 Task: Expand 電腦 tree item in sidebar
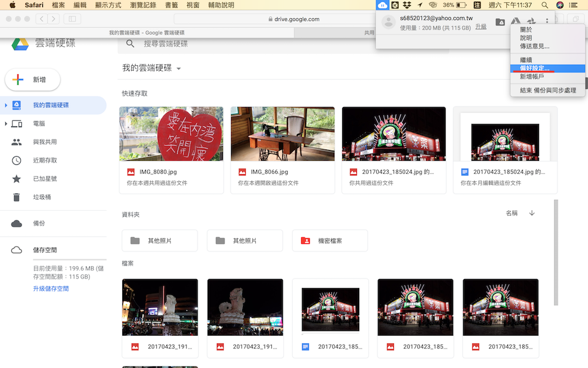click(6, 124)
